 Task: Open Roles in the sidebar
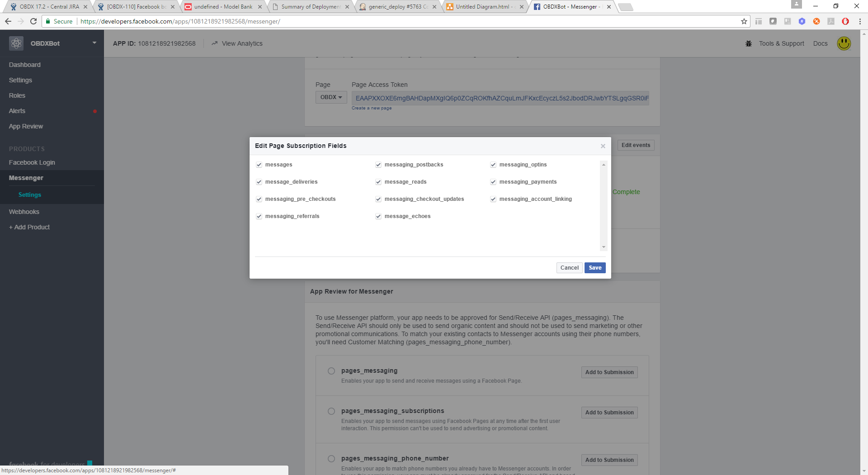click(17, 95)
